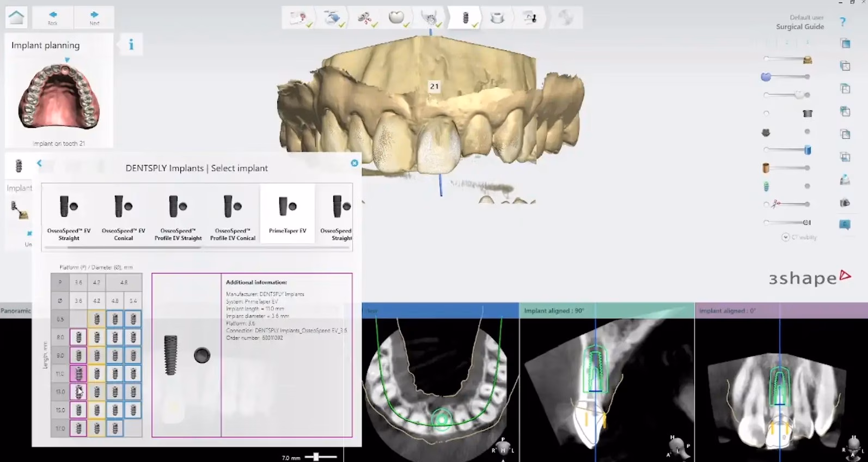The width and height of the screenshot is (868, 462).
Task: Adjust the blue model transparency slider
Action: (766, 77)
